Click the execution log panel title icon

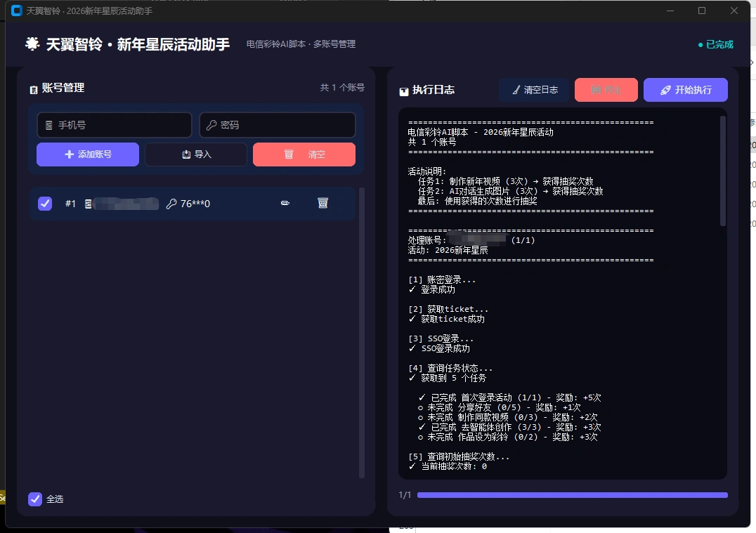click(x=403, y=91)
